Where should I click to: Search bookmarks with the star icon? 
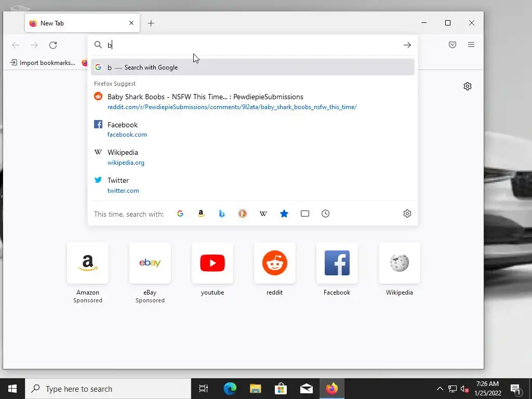coord(284,214)
